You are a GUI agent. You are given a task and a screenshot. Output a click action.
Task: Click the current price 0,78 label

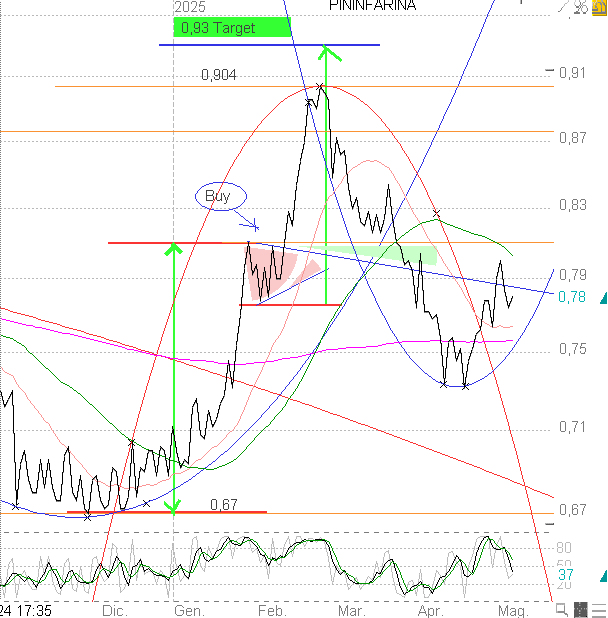coord(572,297)
